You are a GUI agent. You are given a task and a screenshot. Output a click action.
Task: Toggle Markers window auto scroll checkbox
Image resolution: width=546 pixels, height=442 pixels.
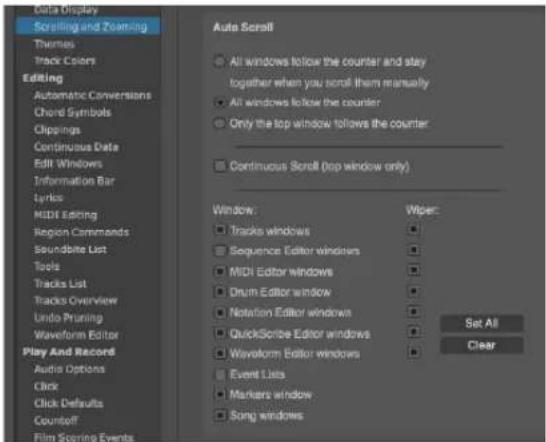pos(220,395)
